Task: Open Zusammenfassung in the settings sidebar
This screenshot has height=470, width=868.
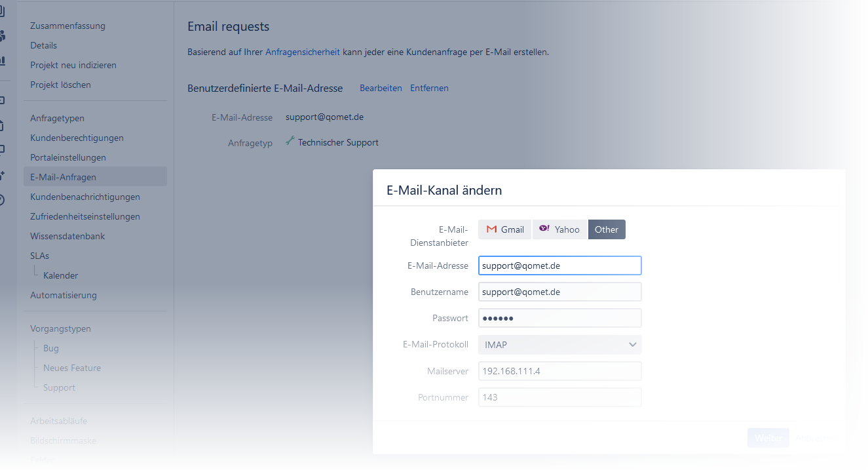Action: 67,26
